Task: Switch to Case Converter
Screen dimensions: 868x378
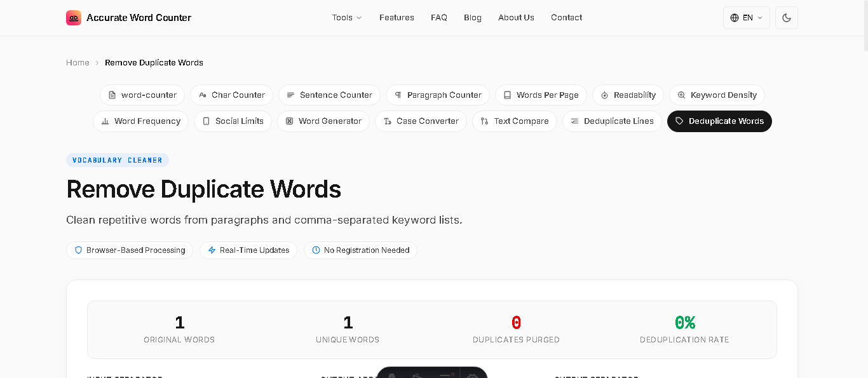Action: click(421, 121)
